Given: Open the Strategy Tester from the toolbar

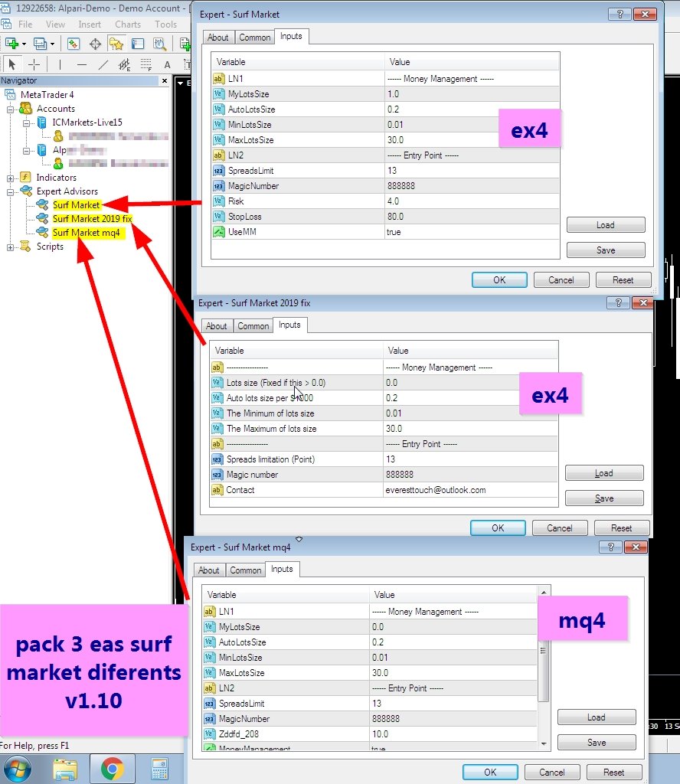Looking at the screenshot, I should pos(160,44).
